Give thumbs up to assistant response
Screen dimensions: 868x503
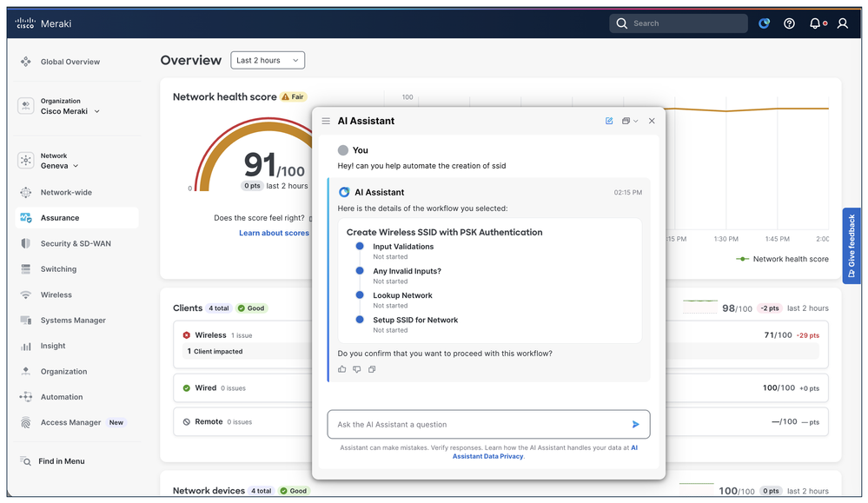point(342,369)
